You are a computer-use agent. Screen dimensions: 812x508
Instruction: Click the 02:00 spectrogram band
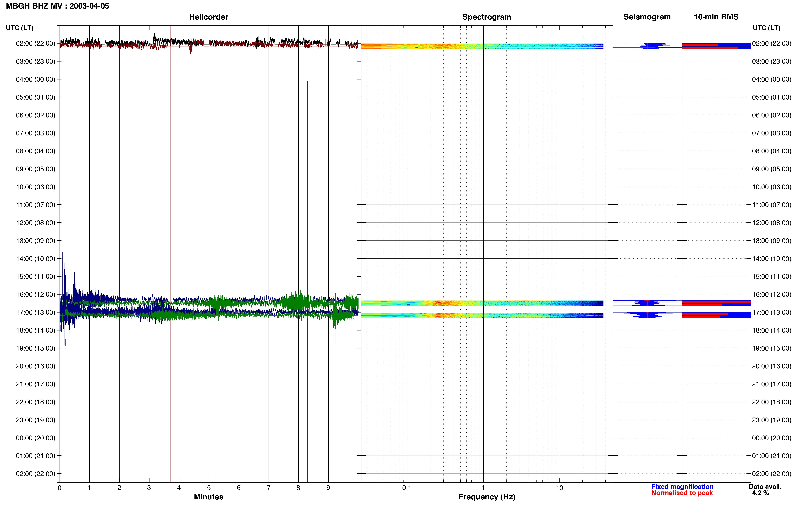(x=482, y=46)
